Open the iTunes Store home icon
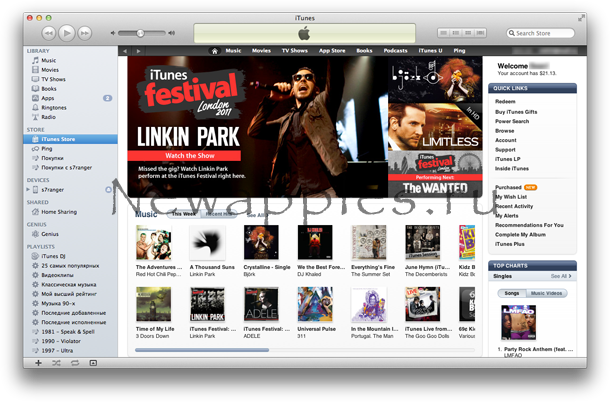Screen dimensions: 610x402 214,51
